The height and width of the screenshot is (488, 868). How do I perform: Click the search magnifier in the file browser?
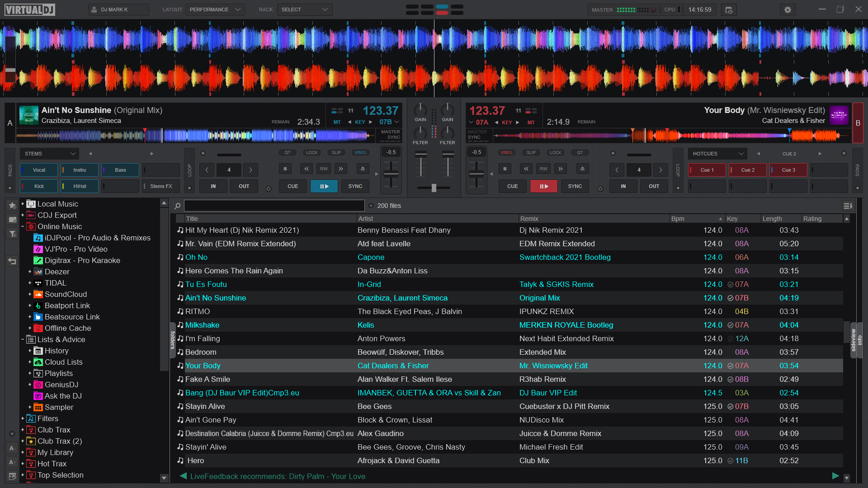point(177,206)
